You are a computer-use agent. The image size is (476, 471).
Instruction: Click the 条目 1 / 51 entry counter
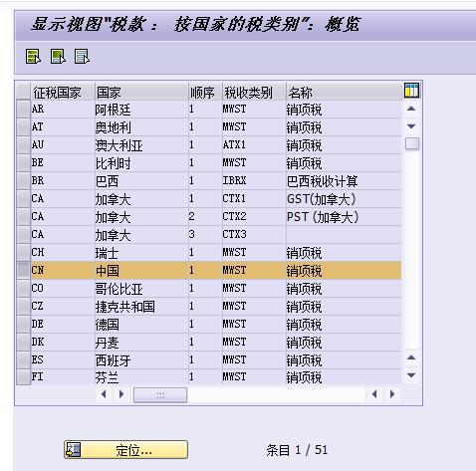coord(297,450)
